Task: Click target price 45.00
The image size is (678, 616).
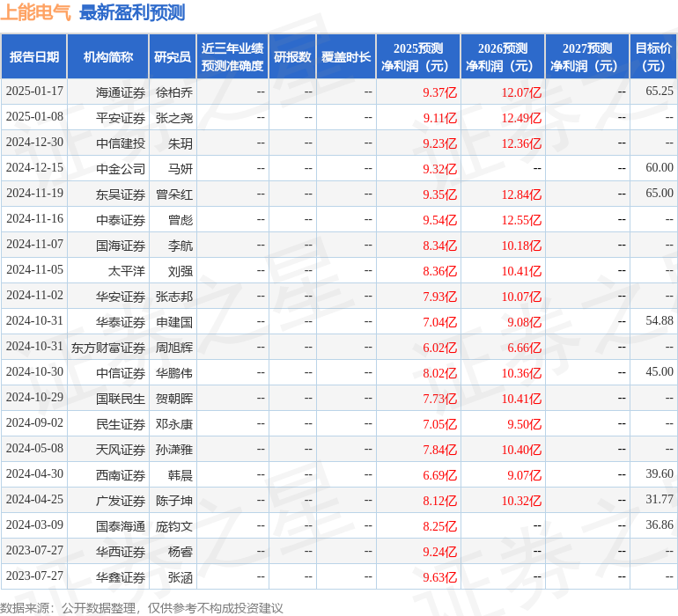Action: tap(660, 371)
